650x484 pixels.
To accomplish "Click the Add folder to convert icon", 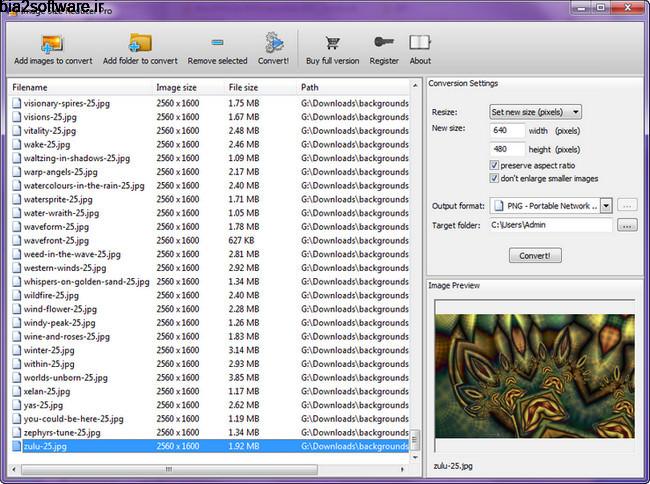I will click(140, 43).
